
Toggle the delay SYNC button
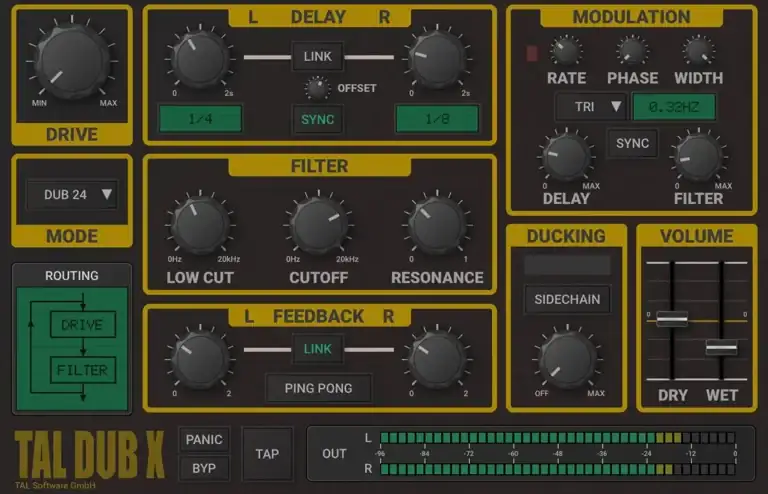tap(317, 119)
